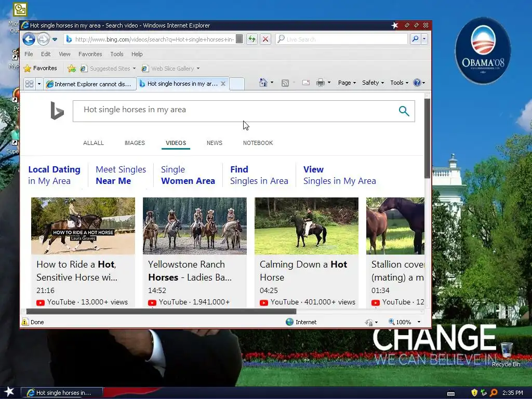Open the Recycle Bin desktop icon
This screenshot has height=399, width=532.
click(x=506, y=354)
